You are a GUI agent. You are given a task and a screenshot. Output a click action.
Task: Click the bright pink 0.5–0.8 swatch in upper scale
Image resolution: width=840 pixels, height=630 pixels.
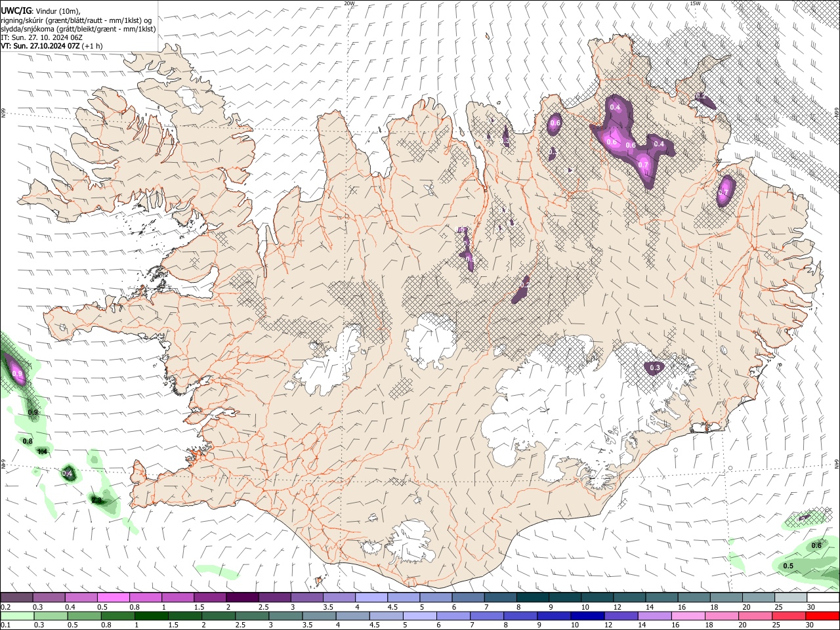tap(113, 597)
